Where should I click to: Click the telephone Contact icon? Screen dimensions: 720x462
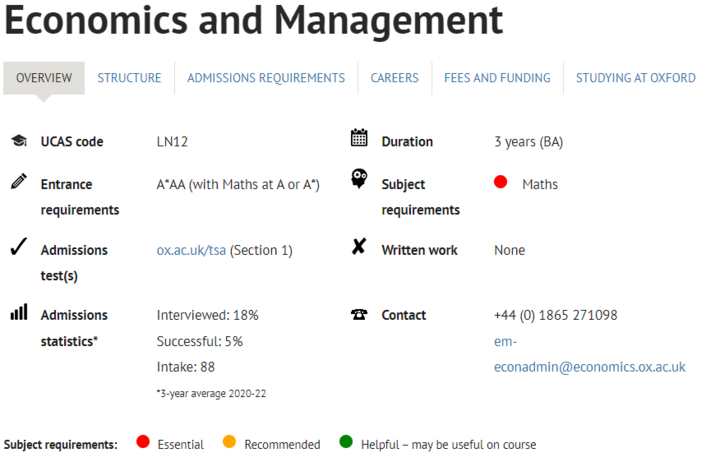pyautogui.click(x=359, y=314)
